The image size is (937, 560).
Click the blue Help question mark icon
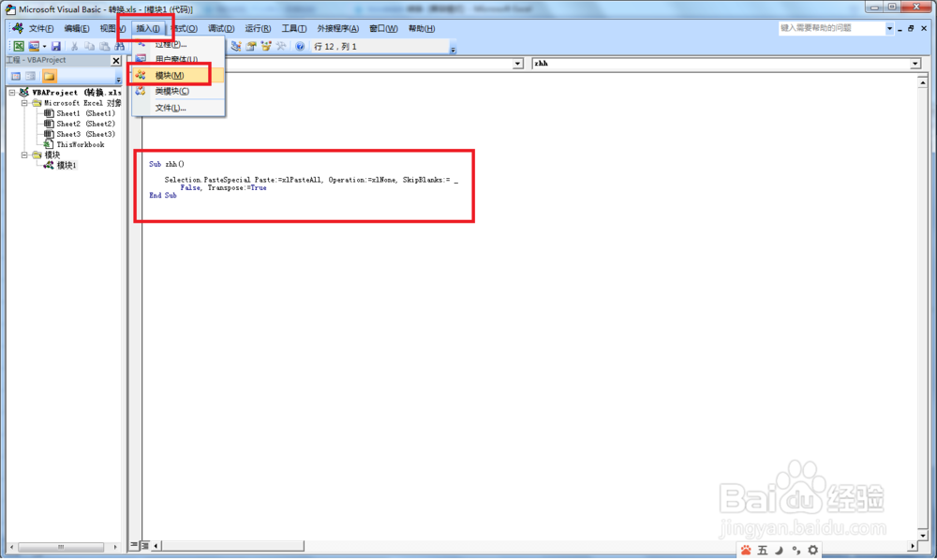tap(300, 46)
